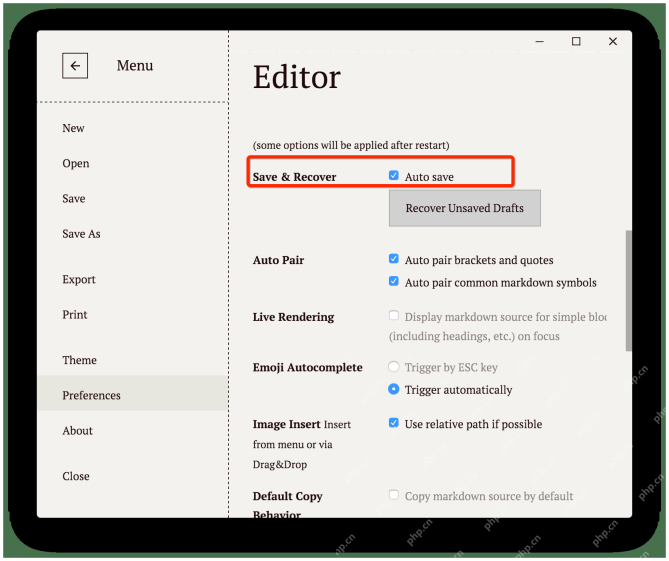The width and height of the screenshot is (669, 561).
Task: Choose Open from the sidebar menu
Action: point(76,163)
